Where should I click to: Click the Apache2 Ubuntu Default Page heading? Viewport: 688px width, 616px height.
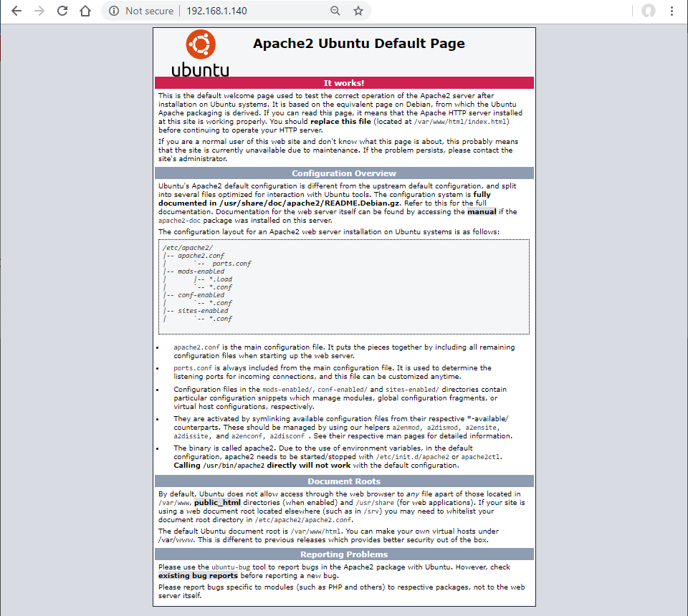pyautogui.click(x=359, y=44)
